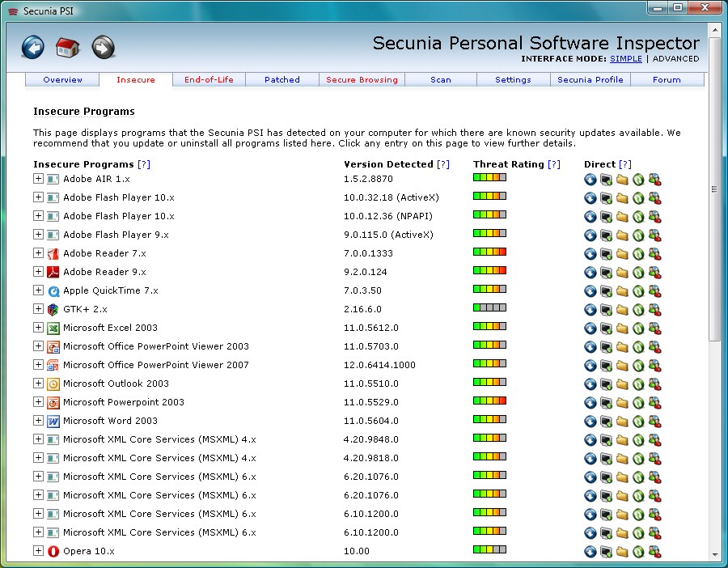Click the Microsoft Excel 2003 program icon
This screenshot has width=728, height=568.
53,328
